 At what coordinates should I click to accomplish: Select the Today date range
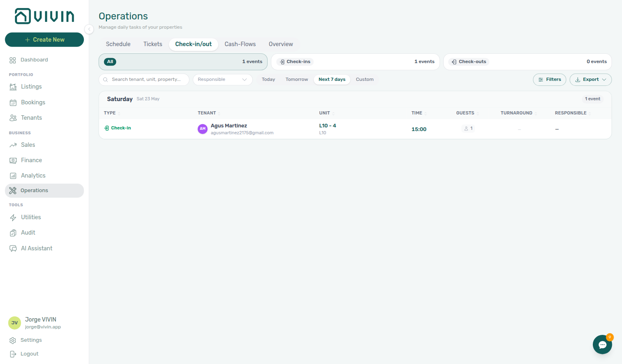click(x=268, y=80)
